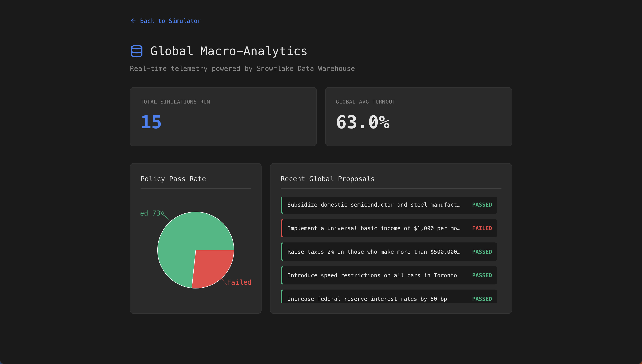
Task: Select the Toronto speed restrictions proposal
Action: point(372,275)
